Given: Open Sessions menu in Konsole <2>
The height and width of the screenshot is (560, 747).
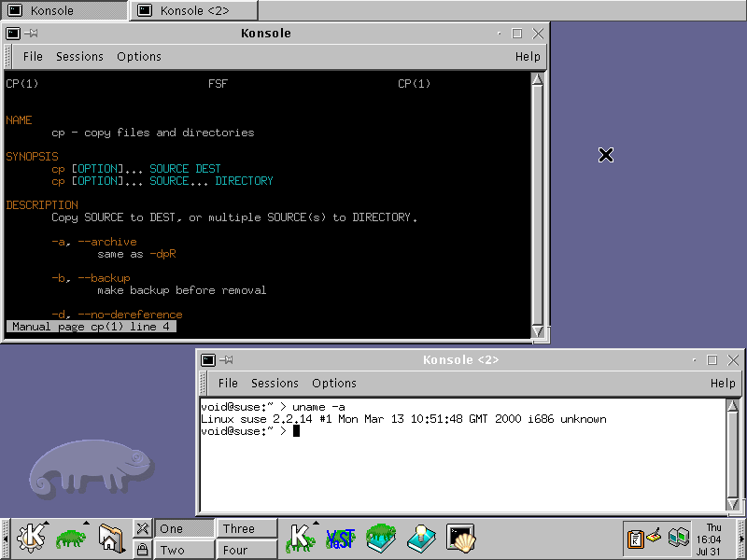Looking at the screenshot, I should tap(275, 383).
